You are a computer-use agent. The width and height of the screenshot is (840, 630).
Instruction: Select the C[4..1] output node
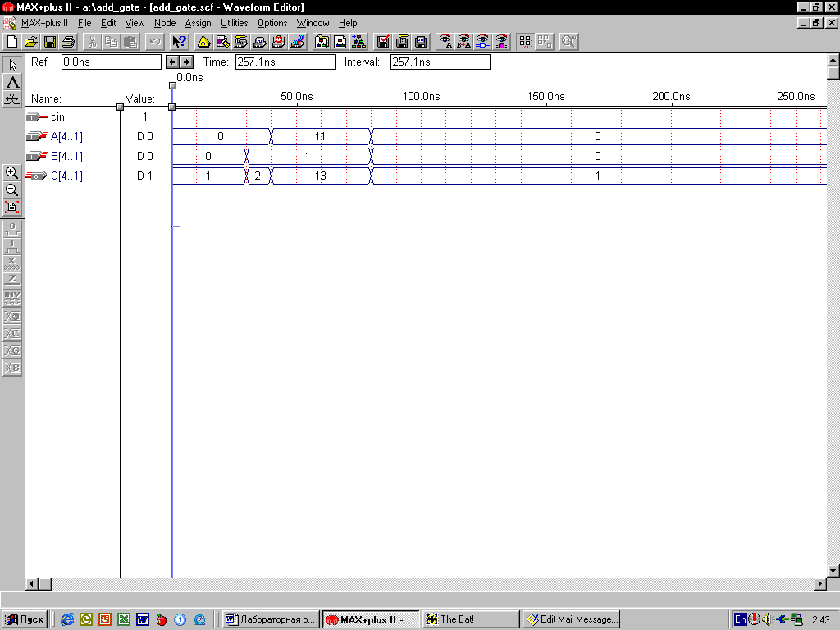coord(67,176)
